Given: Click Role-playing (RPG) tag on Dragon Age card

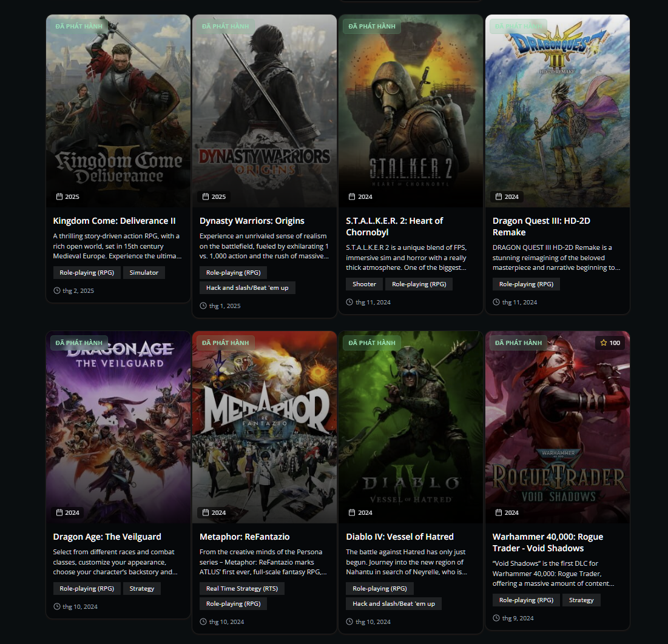Looking at the screenshot, I should tap(87, 589).
